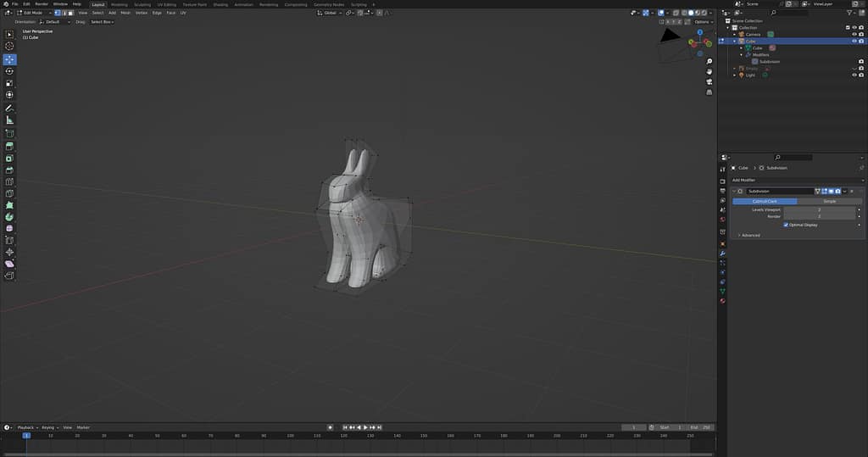Activate the Rotate tool
Viewport: 868px width, 457px height.
[x=10, y=71]
